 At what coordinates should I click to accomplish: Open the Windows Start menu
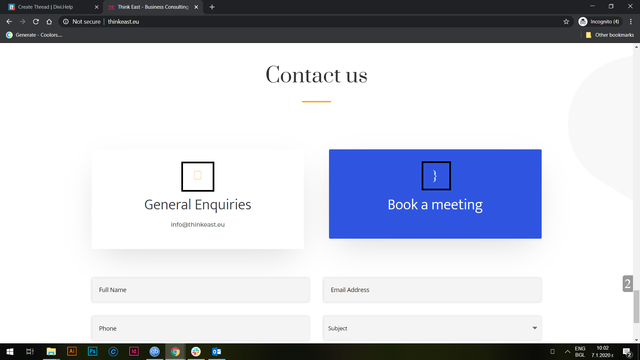tap(9, 351)
